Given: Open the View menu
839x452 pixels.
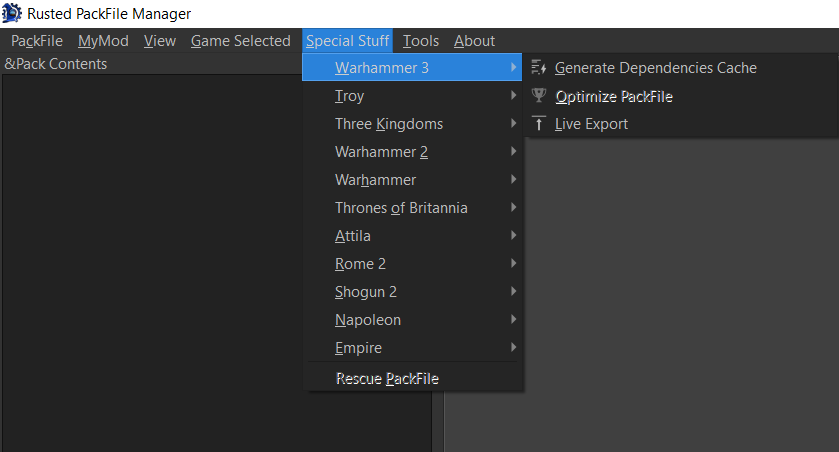Looking at the screenshot, I should click(159, 41).
